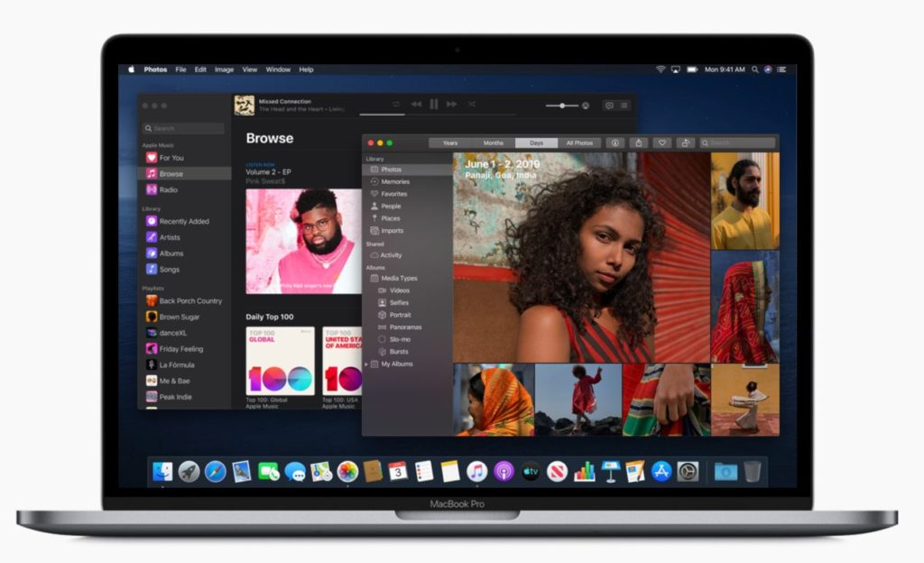This screenshot has height=563, width=924.
Task: Enable repeat mode in the Music player
Action: tap(396, 104)
